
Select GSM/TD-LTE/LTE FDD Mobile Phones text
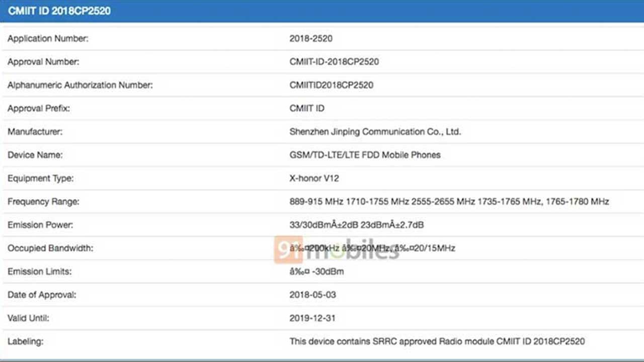365,155
